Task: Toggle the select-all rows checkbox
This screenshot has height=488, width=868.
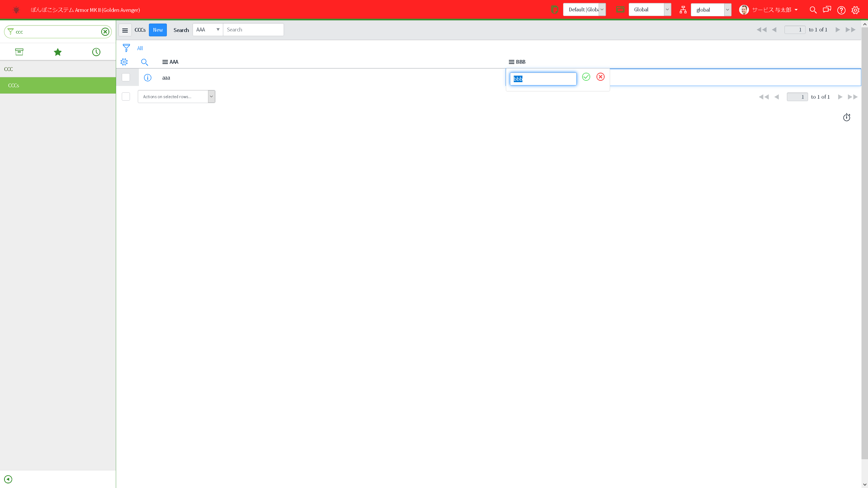Action: pyautogui.click(x=126, y=97)
